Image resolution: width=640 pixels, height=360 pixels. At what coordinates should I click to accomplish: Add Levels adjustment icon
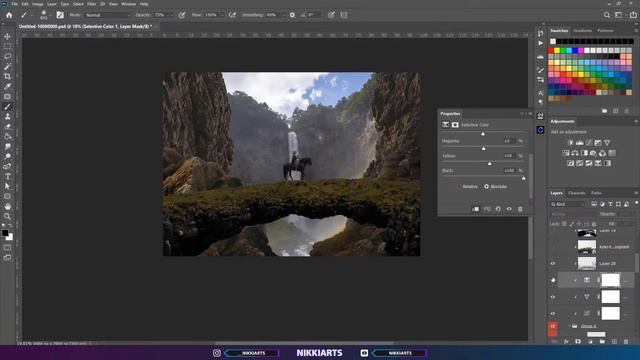(x=580, y=142)
